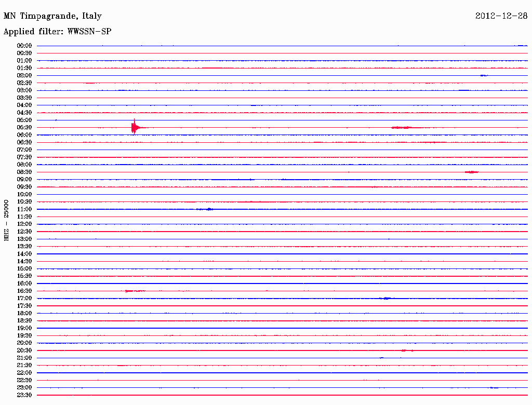The width and height of the screenshot is (532, 405).
Task: Click the 17:00 time label
Action: click(24, 299)
